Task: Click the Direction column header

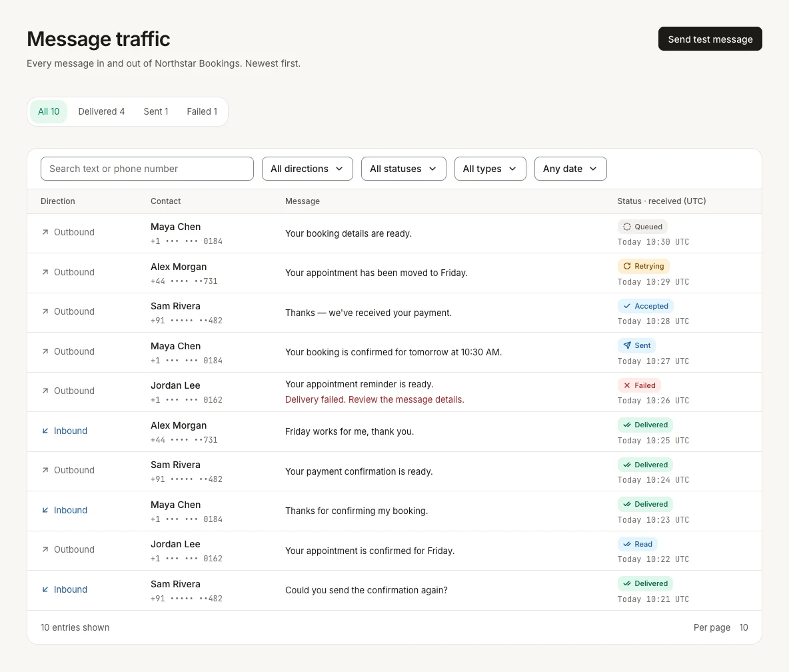Action: [x=58, y=201]
